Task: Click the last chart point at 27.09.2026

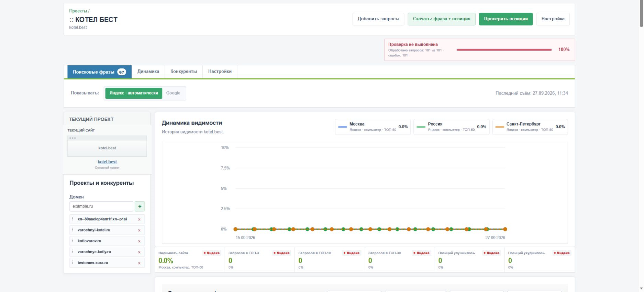Action: click(x=505, y=229)
